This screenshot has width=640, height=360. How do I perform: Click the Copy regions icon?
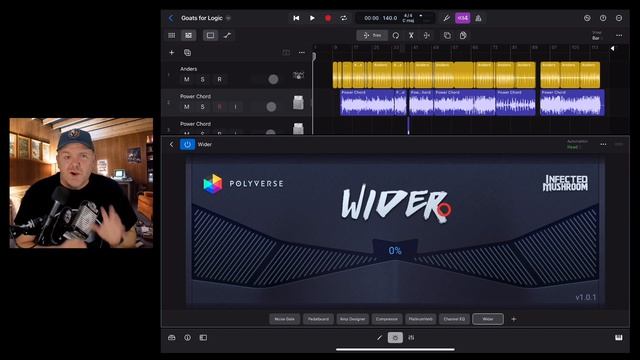click(x=447, y=36)
